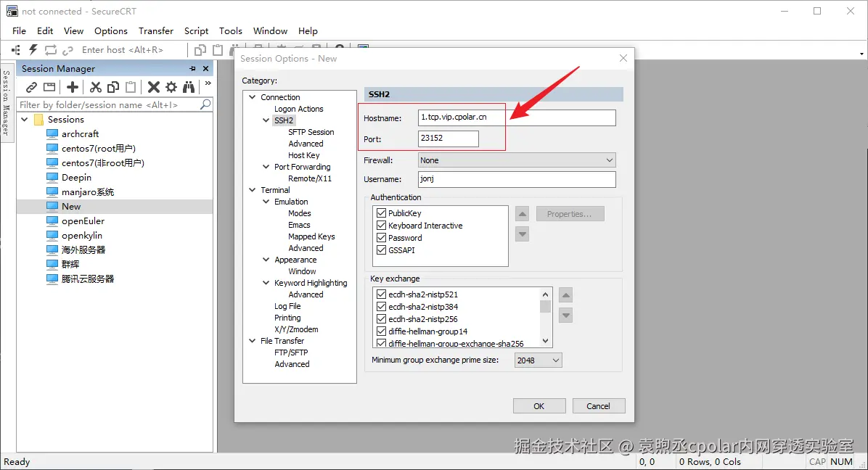Open the Transfer menu
Viewport: 868px width, 470px height.
[156, 31]
